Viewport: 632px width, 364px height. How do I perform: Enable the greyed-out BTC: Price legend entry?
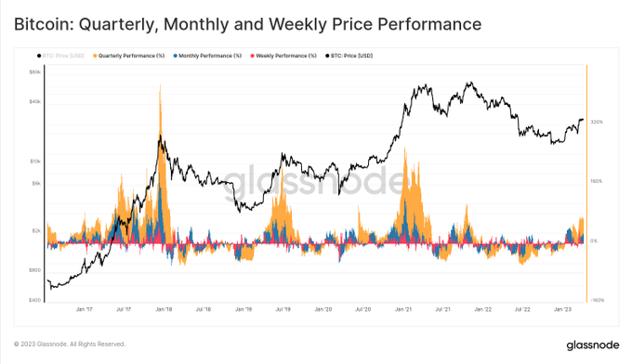click(60, 56)
